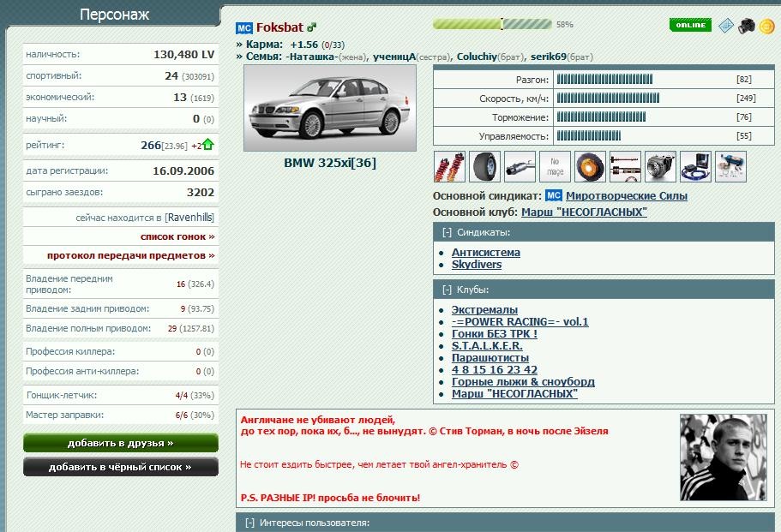Collapse the Интересы пользователя section
Image resolution: width=781 pixels, height=532 pixels.
pos(249,523)
